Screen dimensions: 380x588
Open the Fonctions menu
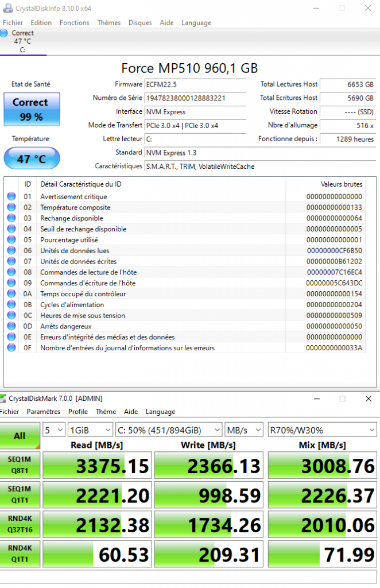tap(75, 22)
